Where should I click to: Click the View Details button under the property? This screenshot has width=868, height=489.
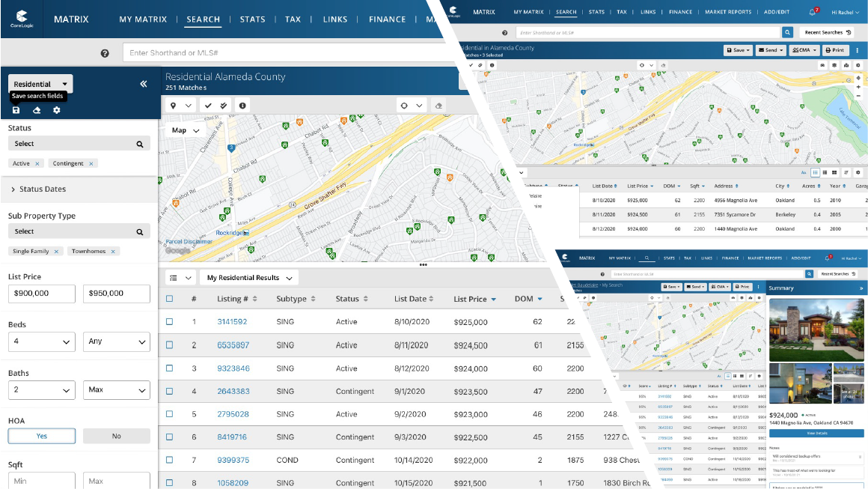pos(816,434)
